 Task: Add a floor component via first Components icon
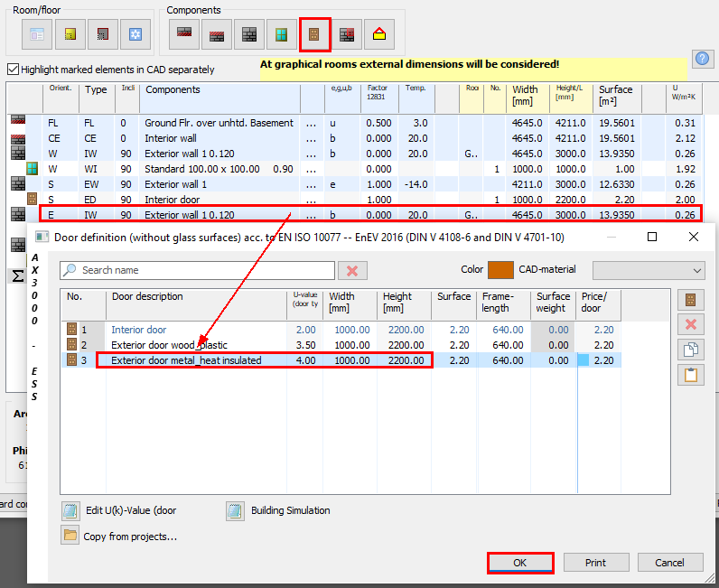coord(184,34)
